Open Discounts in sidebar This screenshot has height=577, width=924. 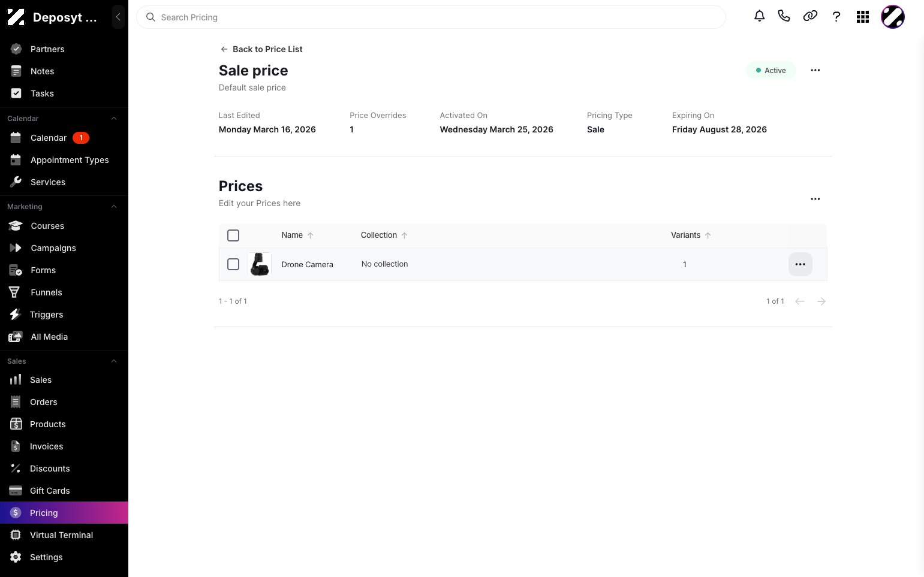[64, 469]
